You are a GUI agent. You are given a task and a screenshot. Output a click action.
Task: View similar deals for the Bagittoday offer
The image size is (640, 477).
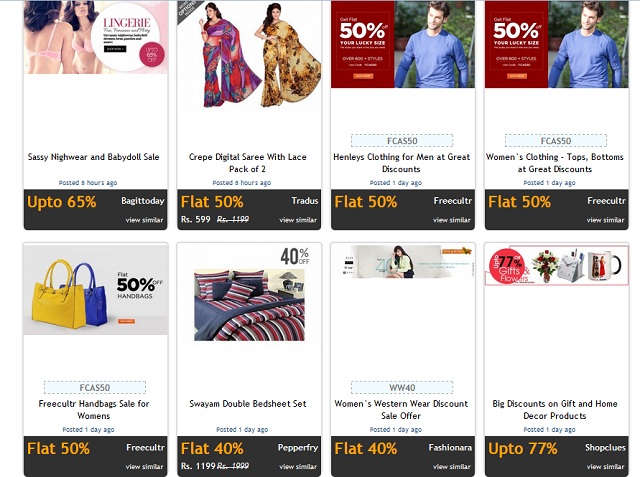pos(144,220)
